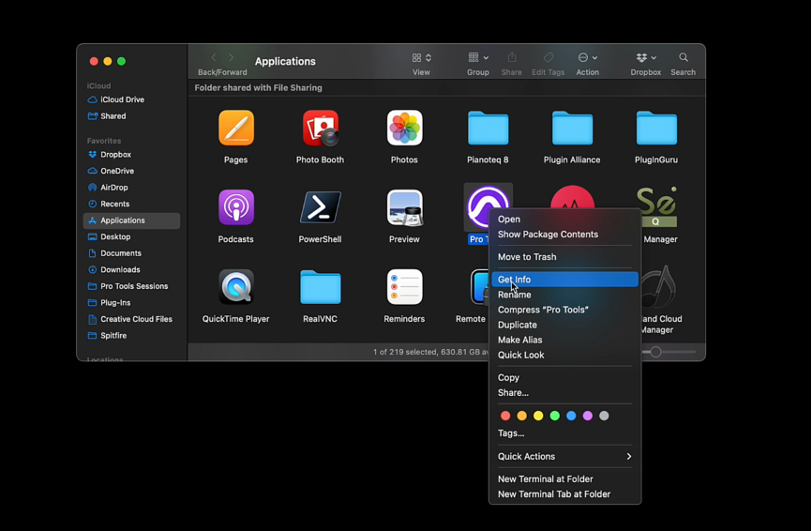Open iCloud Drive in sidebar
The image size is (812, 531).
pyautogui.click(x=131, y=99)
